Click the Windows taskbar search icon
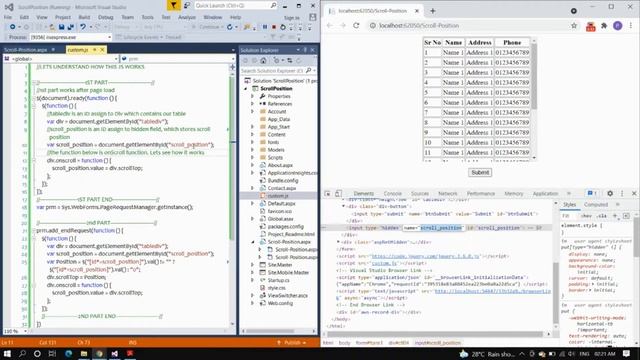 [22, 353]
